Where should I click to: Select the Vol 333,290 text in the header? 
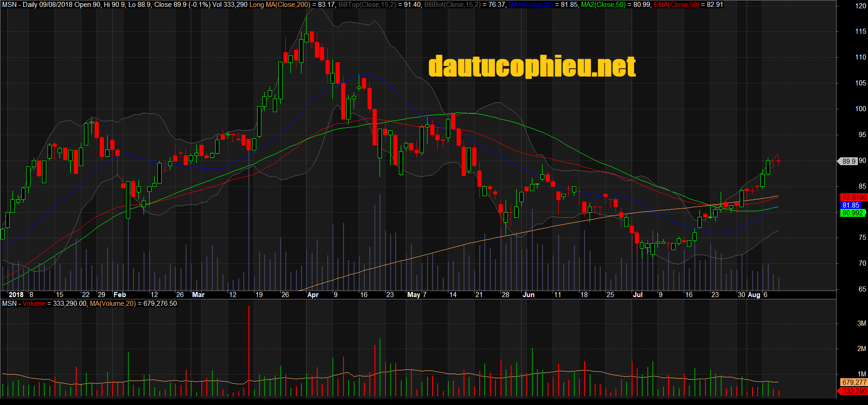pyautogui.click(x=230, y=5)
